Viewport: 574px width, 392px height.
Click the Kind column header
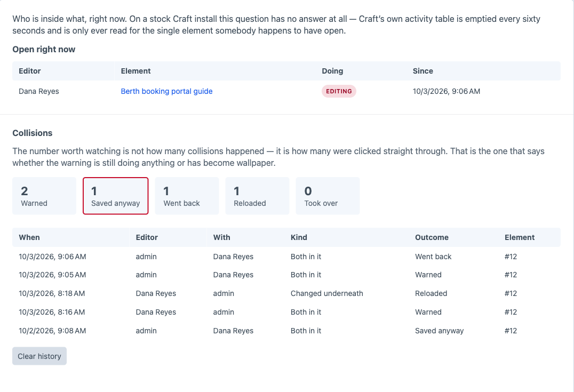tap(299, 237)
